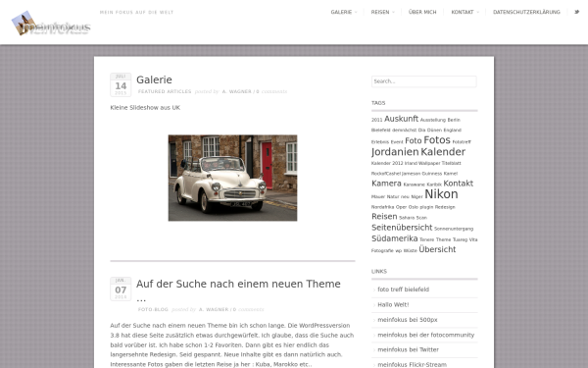The height and width of the screenshot is (368, 588).
Task: Click the Juli 14 date badge
Action: 121,84
